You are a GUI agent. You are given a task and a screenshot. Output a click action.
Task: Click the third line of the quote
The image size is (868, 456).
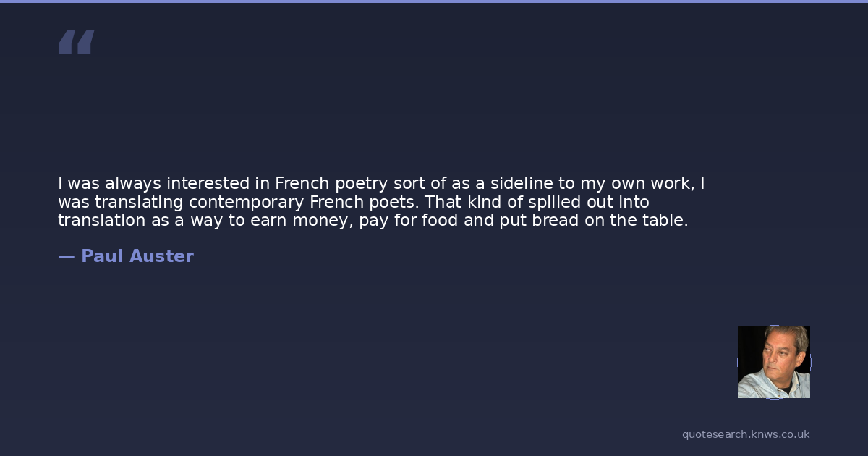point(373,221)
